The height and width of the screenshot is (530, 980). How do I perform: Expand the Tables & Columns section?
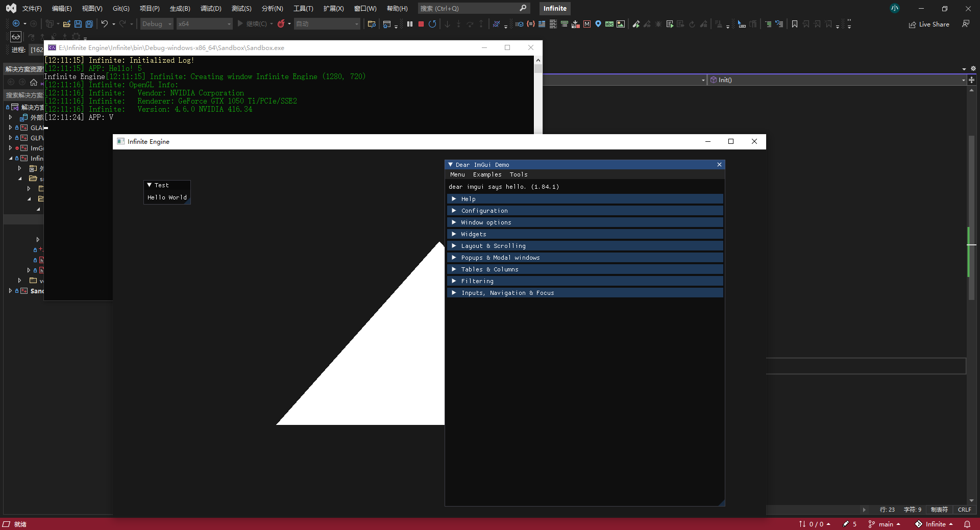(x=585, y=269)
